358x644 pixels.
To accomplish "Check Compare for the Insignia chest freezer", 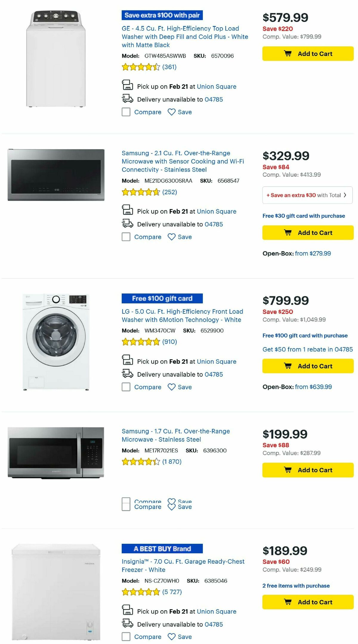I will [126, 637].
